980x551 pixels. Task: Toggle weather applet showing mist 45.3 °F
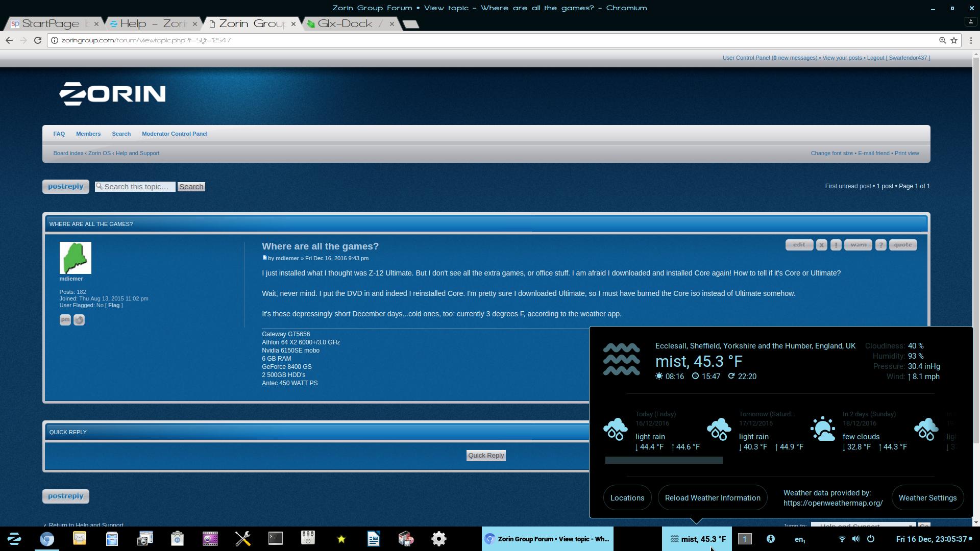point(697,539)
